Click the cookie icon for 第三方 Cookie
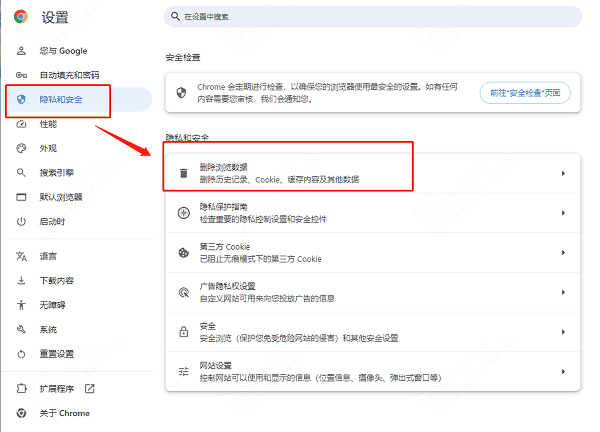Image resolution: width=600 pixels, height=432 pixels. (x=183, y=252)
